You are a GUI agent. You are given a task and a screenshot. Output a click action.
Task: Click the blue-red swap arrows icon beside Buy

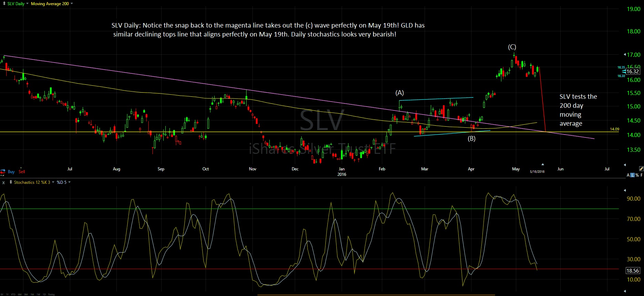point(3,172)
